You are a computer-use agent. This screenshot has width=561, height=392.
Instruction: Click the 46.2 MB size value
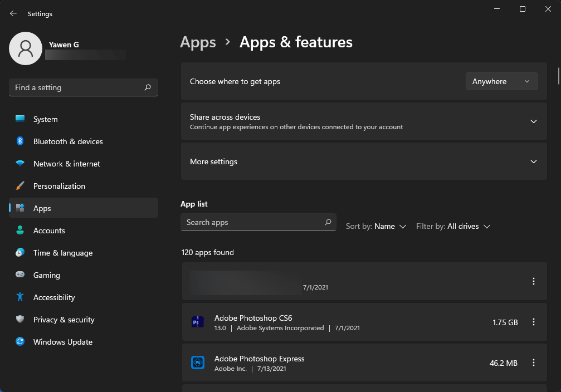coord(504,363)
